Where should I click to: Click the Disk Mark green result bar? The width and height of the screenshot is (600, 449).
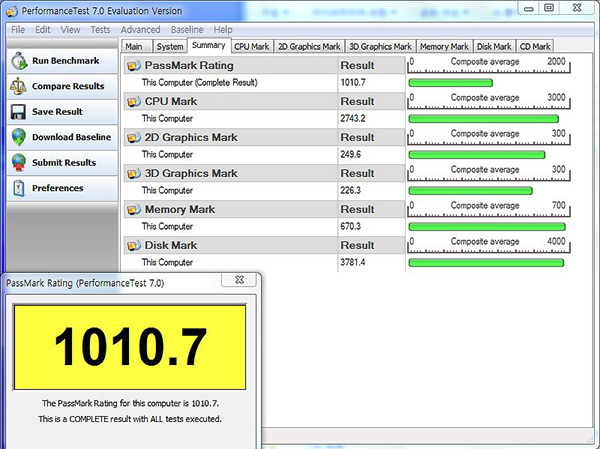click(x=486, y=263)
